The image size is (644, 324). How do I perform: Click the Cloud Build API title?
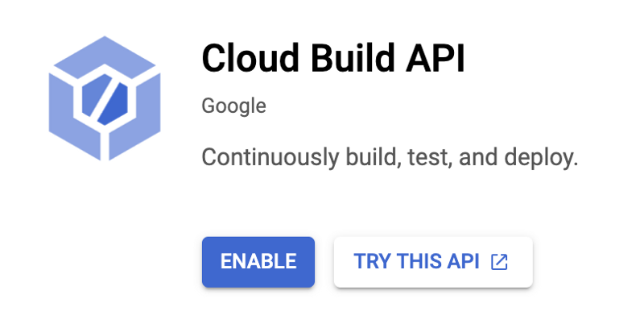coord(333,58)
